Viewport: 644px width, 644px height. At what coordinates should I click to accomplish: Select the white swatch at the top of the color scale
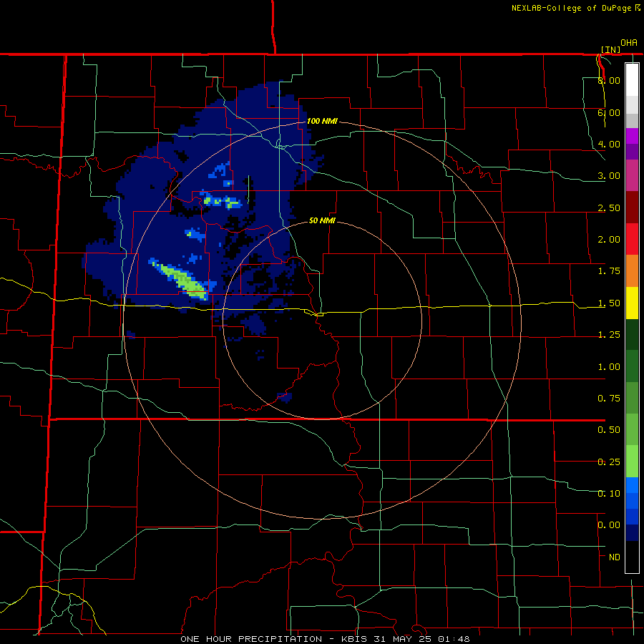632,79
